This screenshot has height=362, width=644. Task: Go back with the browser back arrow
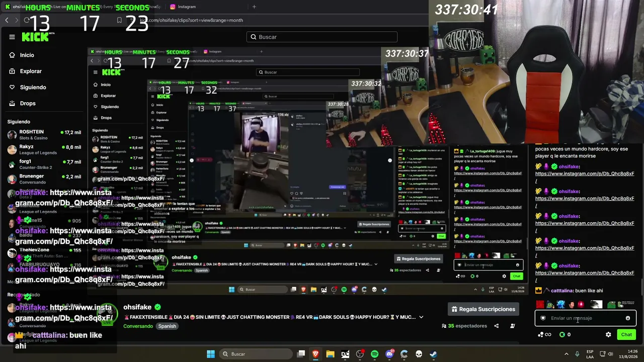(x=7, y=20)
